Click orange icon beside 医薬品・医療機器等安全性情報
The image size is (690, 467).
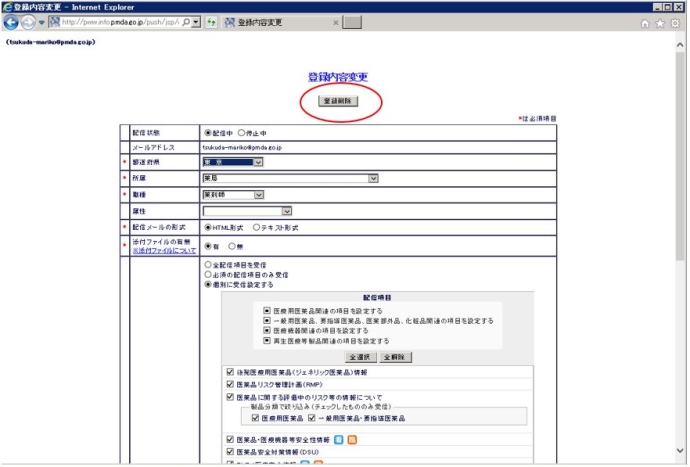pos(352,439)
